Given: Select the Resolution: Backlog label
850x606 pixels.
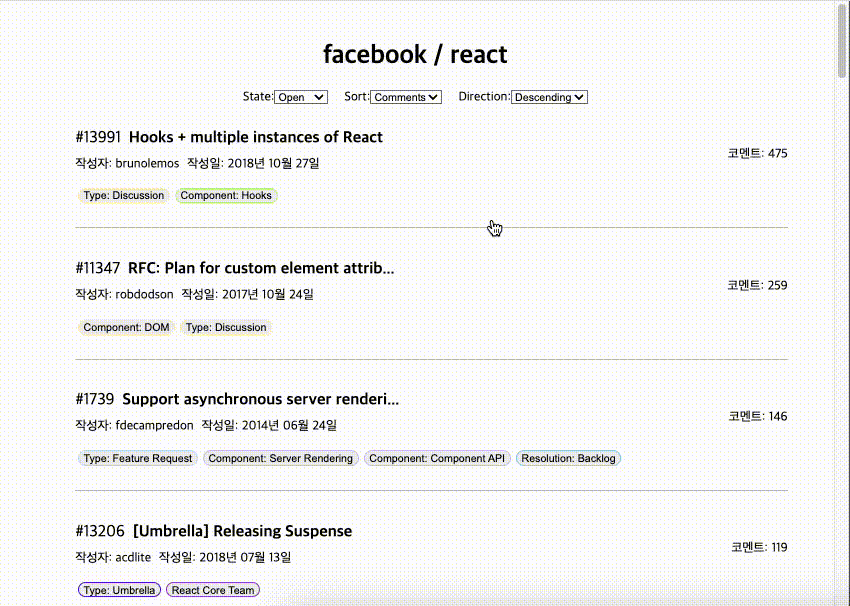Looking at the screenshot, I should tap(568, 459).
